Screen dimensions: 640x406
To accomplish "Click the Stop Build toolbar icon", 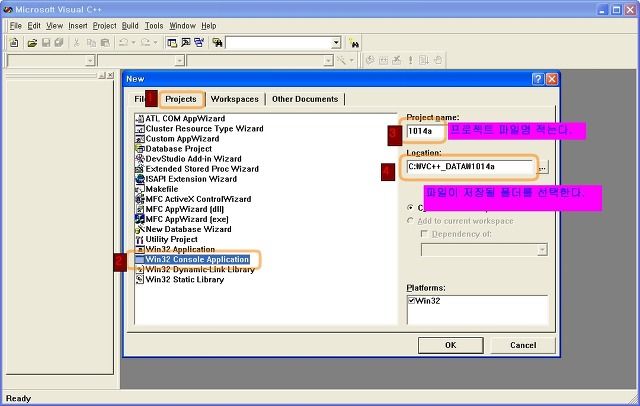I will coord(397,61).
